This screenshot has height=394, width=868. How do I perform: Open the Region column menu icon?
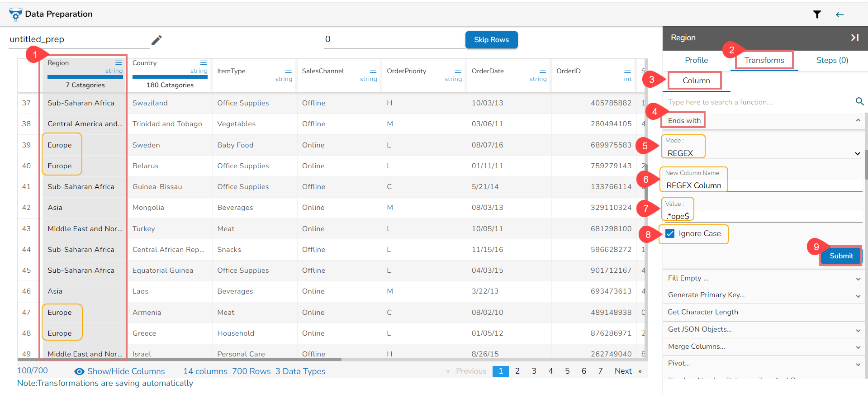click(119, 63)
